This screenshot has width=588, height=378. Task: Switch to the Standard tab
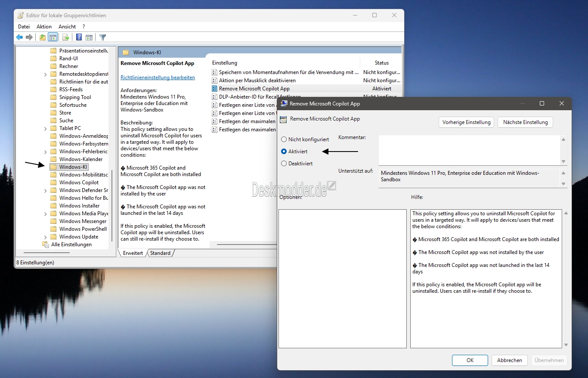click(160, 253)
